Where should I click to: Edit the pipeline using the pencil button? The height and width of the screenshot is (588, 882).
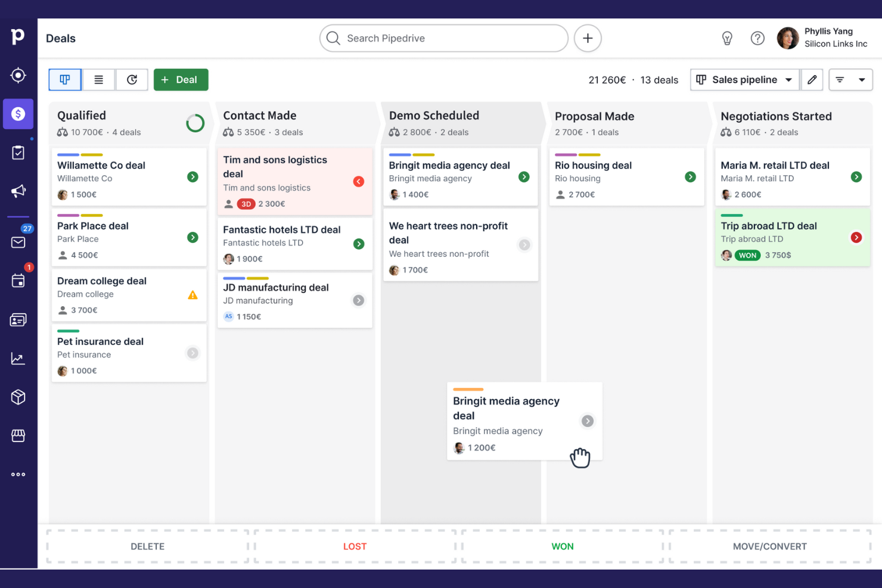[812, 79]
